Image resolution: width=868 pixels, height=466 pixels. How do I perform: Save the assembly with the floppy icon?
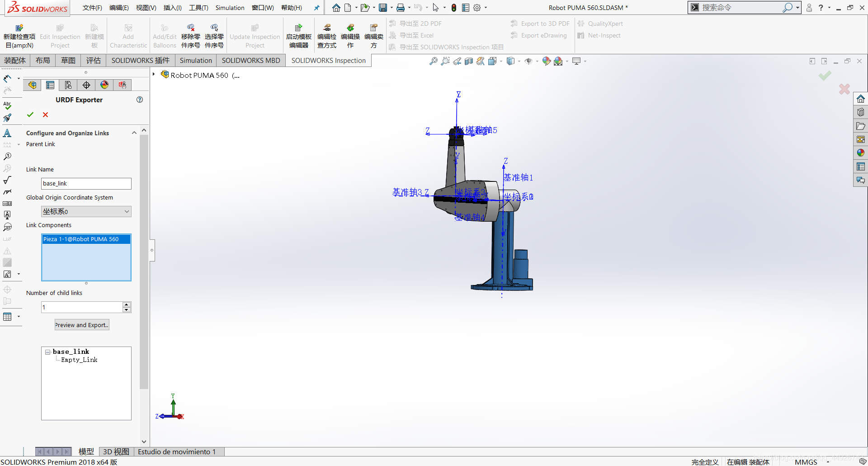tap(383, 8)
